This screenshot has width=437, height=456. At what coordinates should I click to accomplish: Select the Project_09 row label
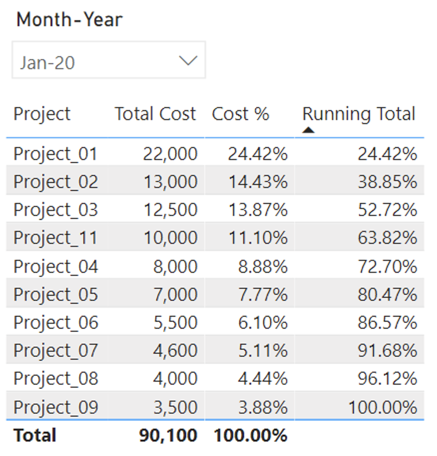56,407
